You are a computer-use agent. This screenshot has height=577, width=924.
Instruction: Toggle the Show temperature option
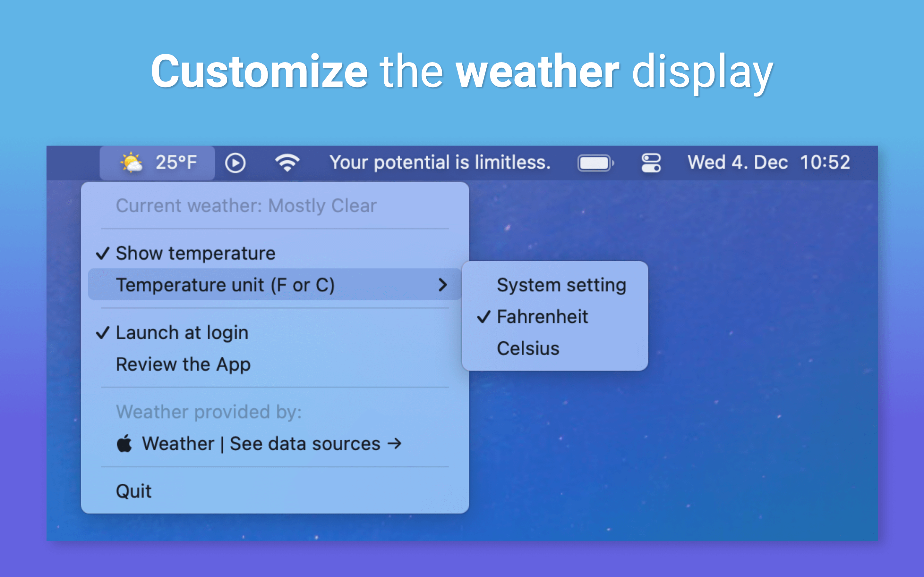195,253
